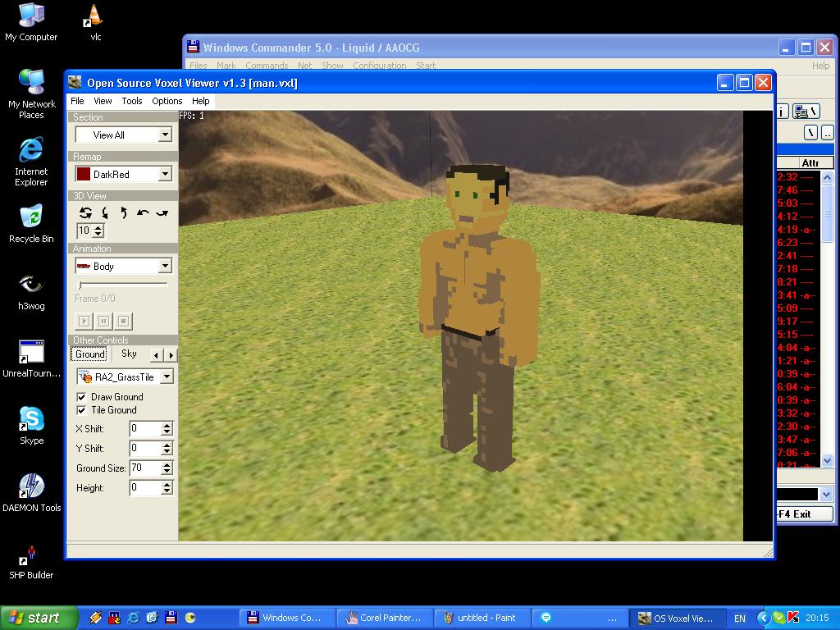Screen dimensions: 840x630
Task: Click the root directory backslash button in Commander
Action: click(x=810, y=132)
